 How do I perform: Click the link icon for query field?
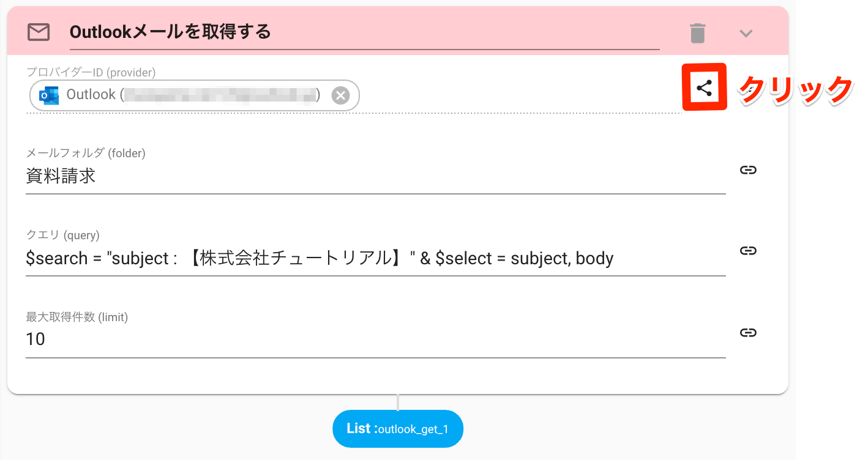747,250
